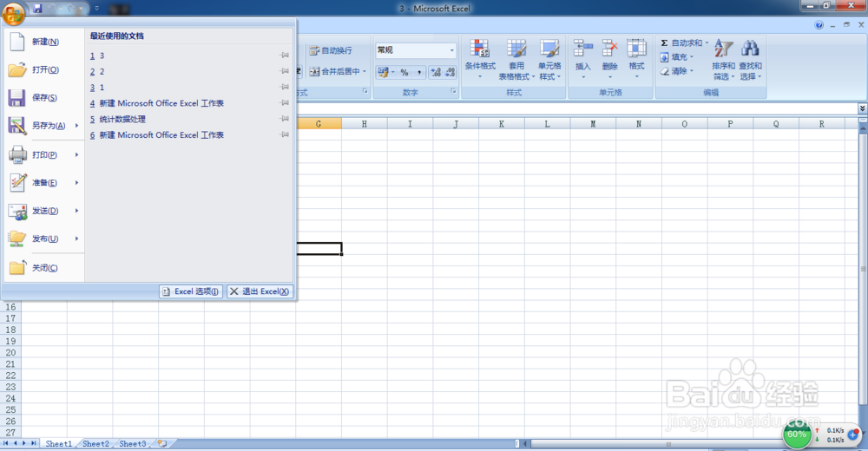Select column H header

click(x=365, y=124)
